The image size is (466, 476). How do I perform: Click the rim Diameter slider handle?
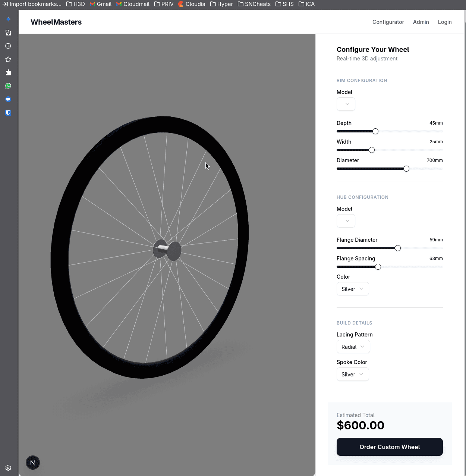(x=406, y=169)
